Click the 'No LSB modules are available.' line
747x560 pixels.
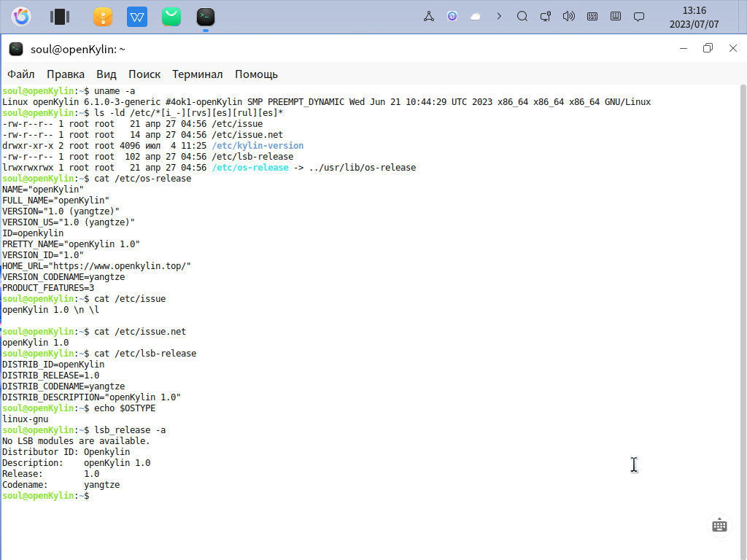tap(76, 441)
